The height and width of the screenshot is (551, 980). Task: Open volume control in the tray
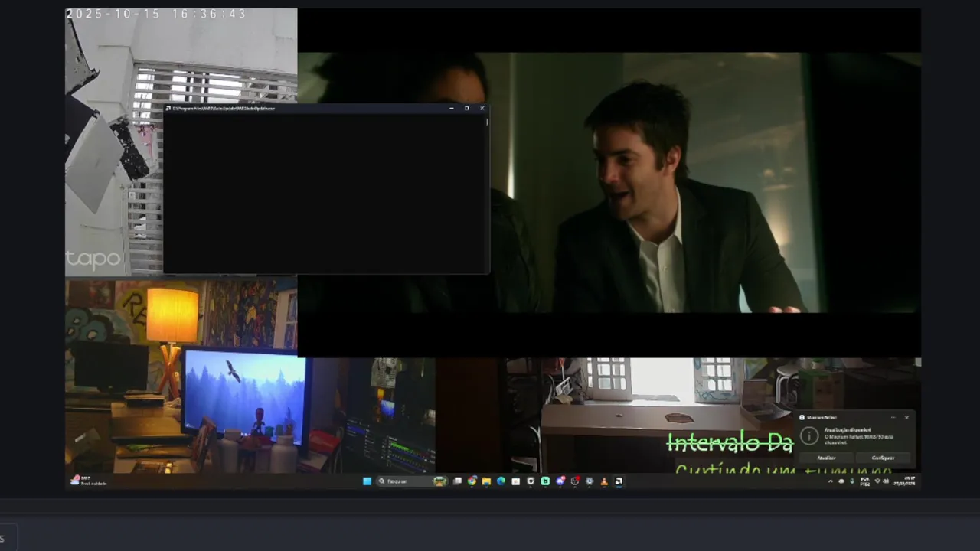coord(886,481)
